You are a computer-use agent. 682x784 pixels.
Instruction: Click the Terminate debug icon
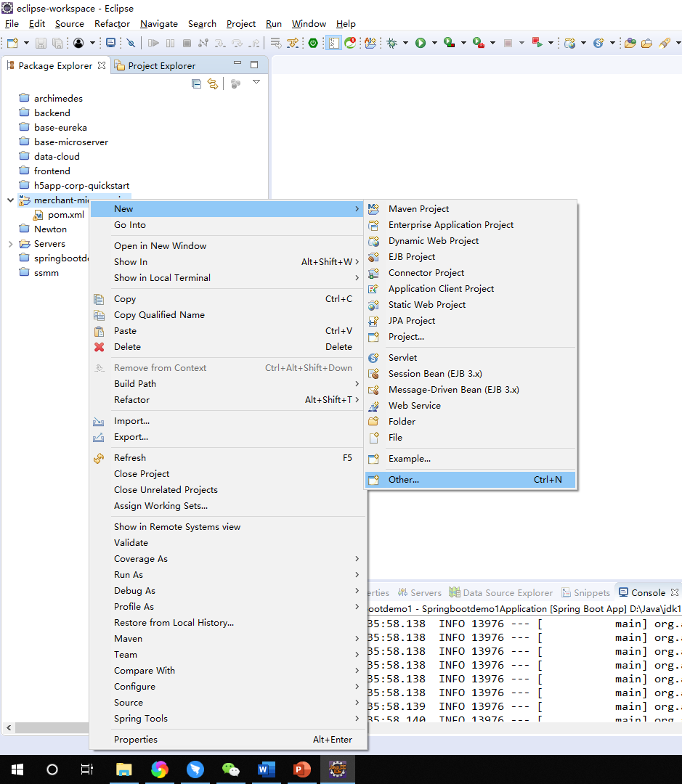(x=187, y=43)
